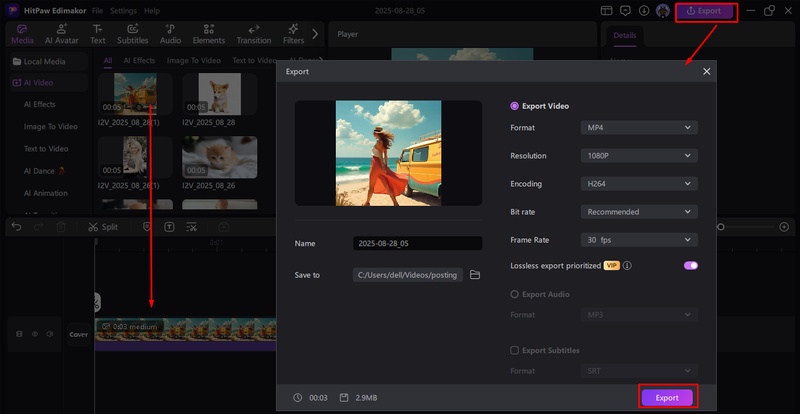Click the auto-cut scissors-lines icon
Screen dimensions: 800x414
[x=191, y=227]
